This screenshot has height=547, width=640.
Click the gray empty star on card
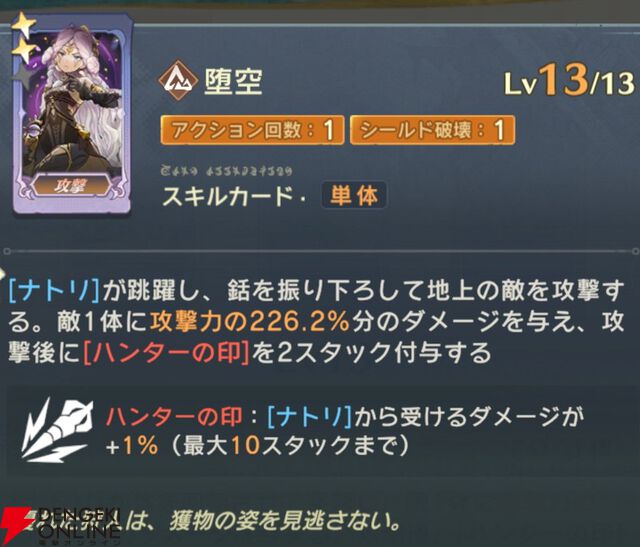click(x=22, y=76)
